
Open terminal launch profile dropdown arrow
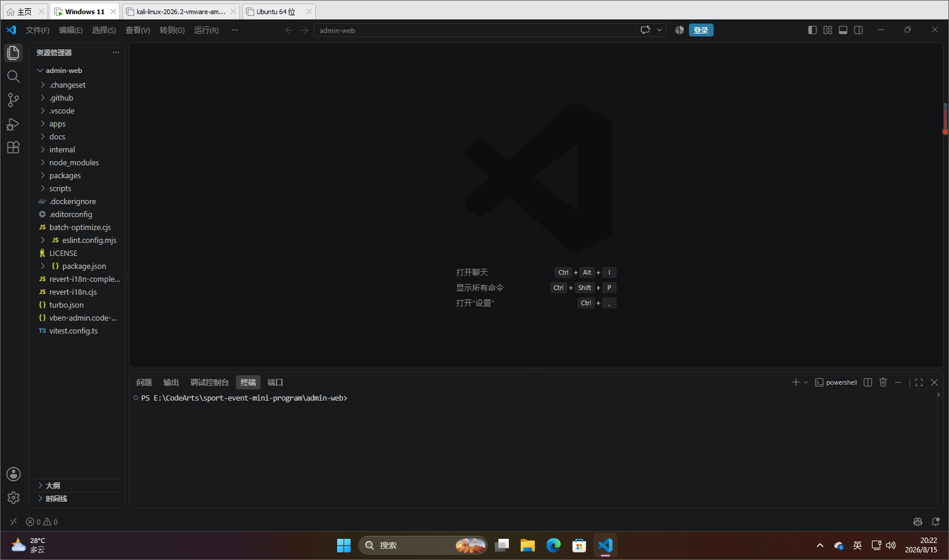click(806, 382)
